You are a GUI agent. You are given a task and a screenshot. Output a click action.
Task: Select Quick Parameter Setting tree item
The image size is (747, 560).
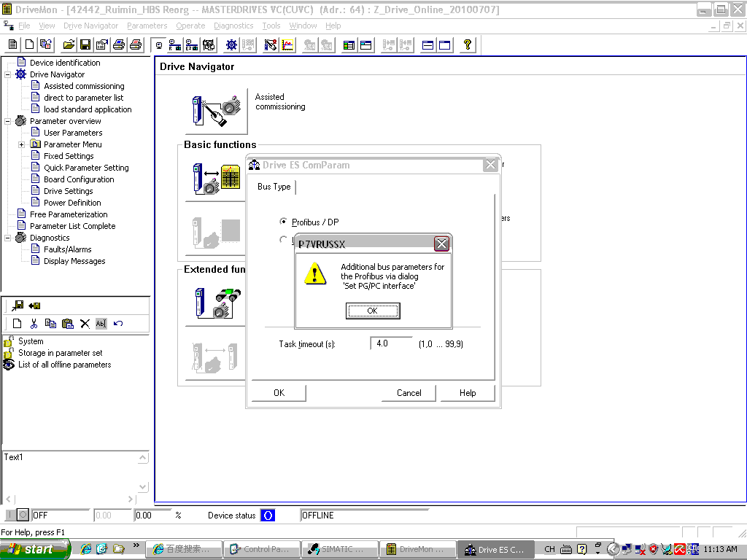86,168
